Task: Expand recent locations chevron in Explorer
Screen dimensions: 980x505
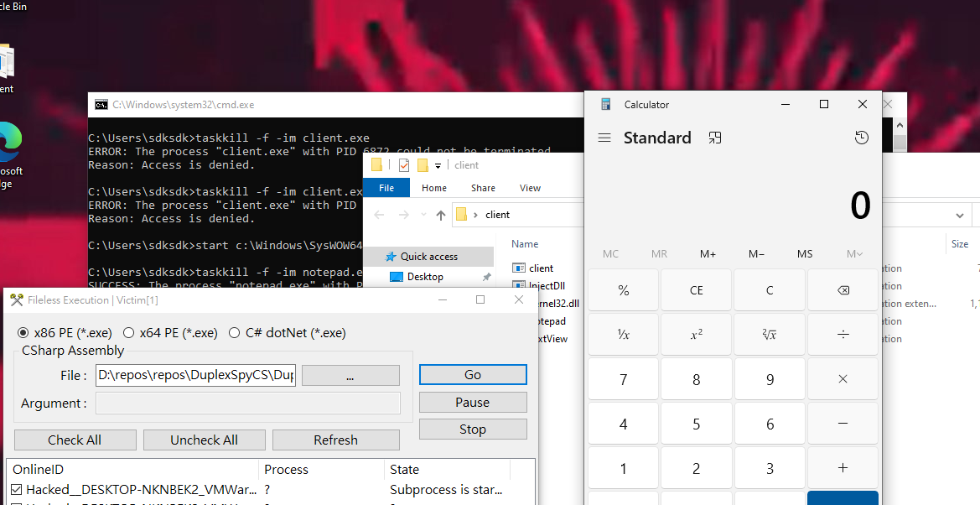Action: pos(422,215)
